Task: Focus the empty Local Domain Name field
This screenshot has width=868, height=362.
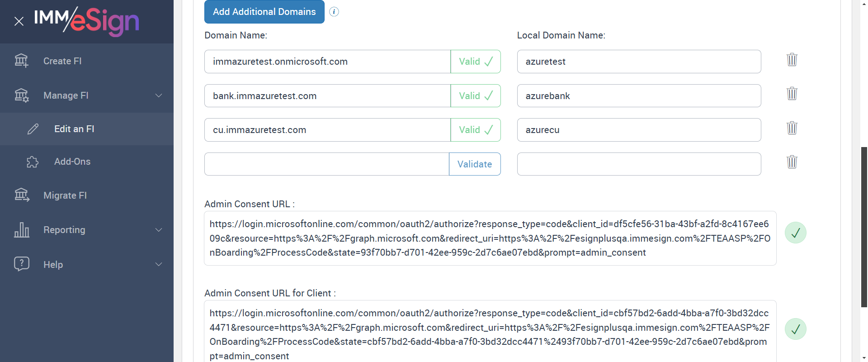Action: tap(639, 164)
